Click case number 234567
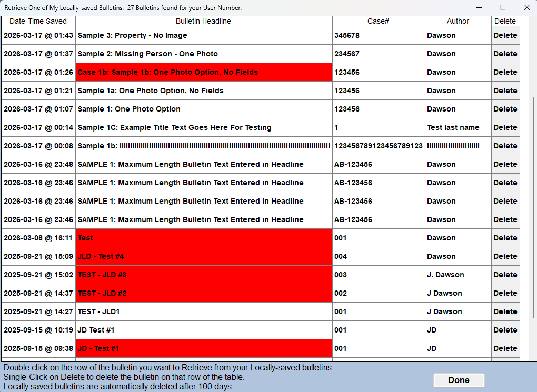 (x=379, y=54)
